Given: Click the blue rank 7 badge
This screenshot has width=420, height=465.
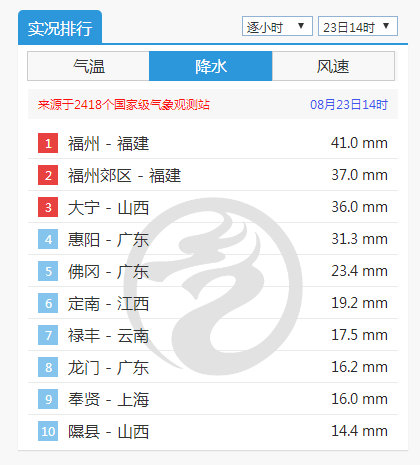Looking at the screenshot, I should 48,335.
